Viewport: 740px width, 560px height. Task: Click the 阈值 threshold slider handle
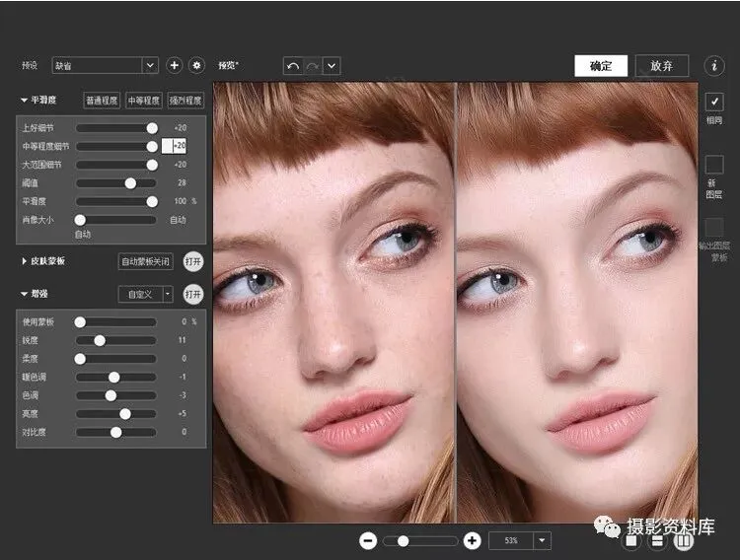coord(130,182)
